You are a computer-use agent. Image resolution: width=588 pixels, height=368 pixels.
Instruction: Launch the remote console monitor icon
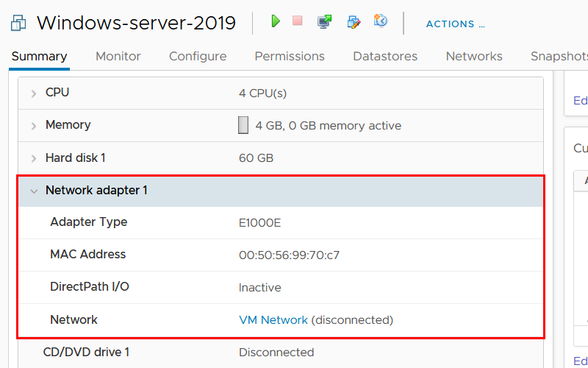(324, 22)
